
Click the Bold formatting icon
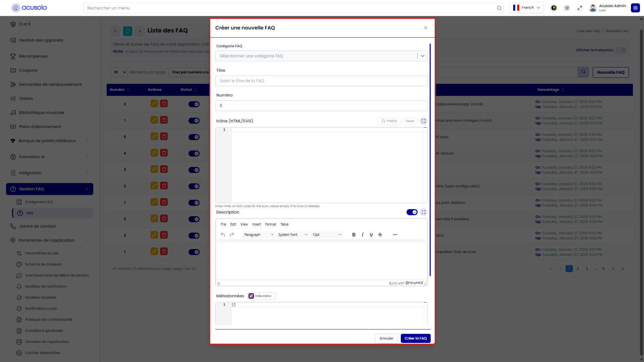tap(354, 235)
